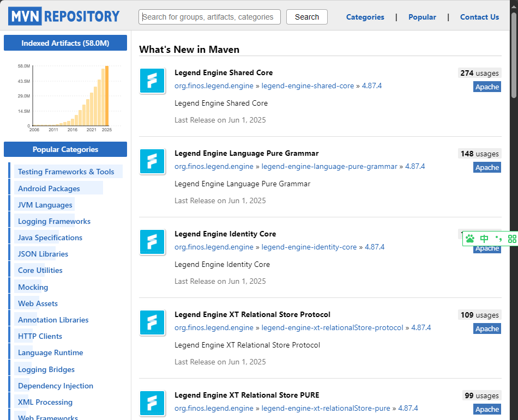This screenshot has width=518, height=420.
Task: Open Legend Engine XT Relational Store Protocol title
Action: [252, 314]
